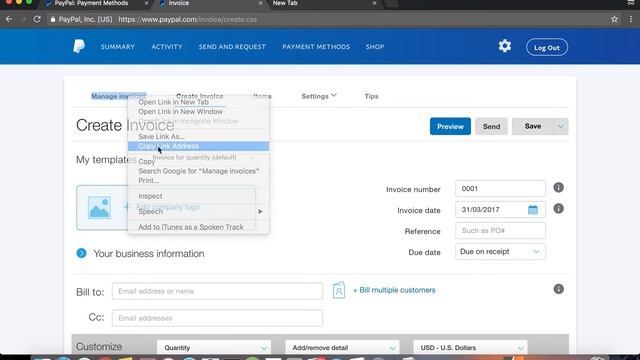
Task: Focus the Invoice date field
Action: (500, 210)
